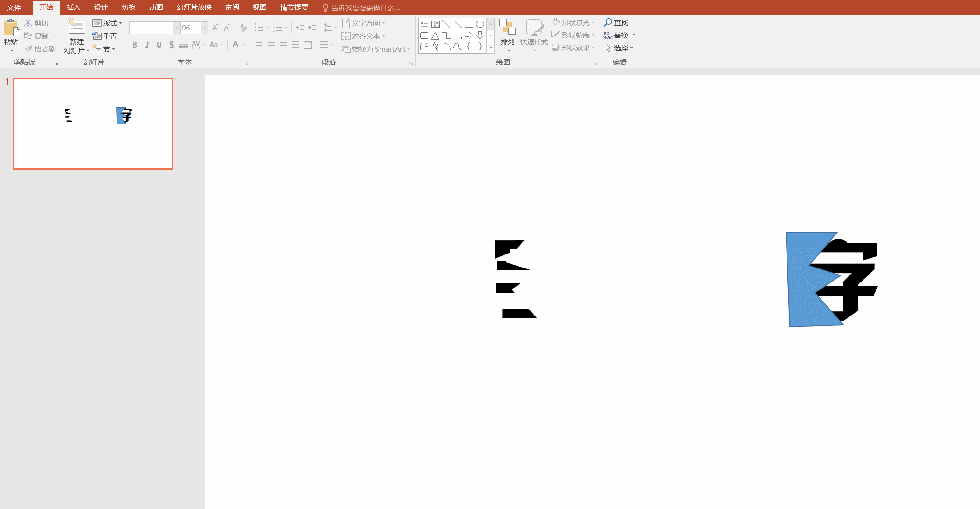
Task: Click Convert to SmartArt button
Action: pos(376,49)
